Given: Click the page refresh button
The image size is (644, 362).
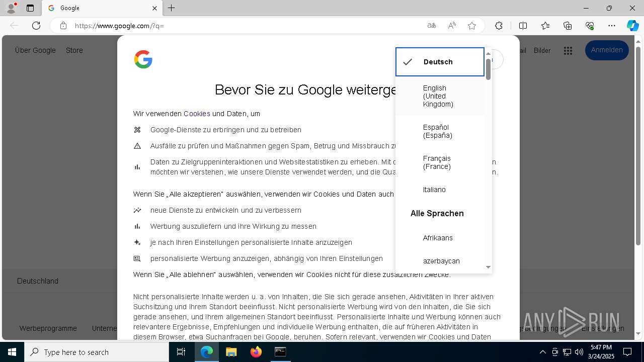Looking at the screenshot, I should click(36, 26).
